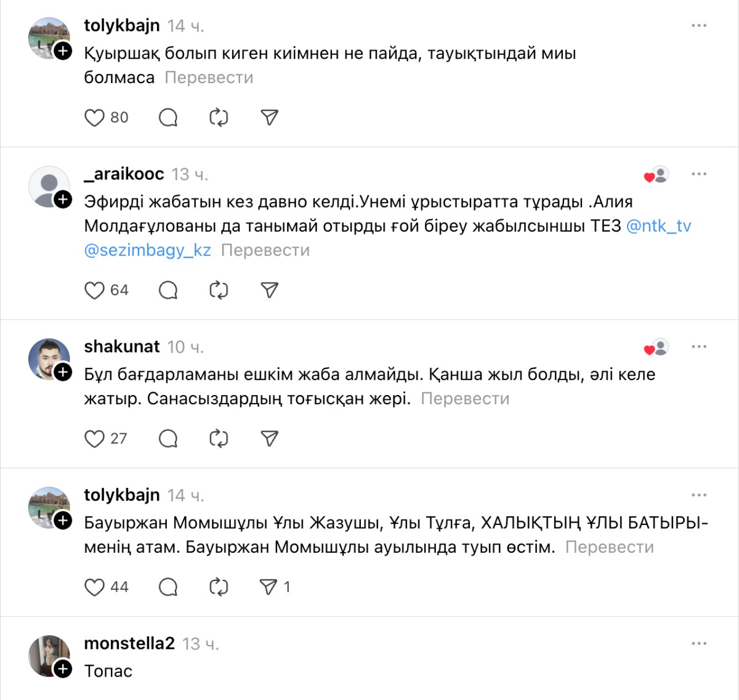Screen dimensions: 739x700
Task: Share tolykbajn's post about Бауыржан Момышұлы
Action: click(x=269, y=587)
